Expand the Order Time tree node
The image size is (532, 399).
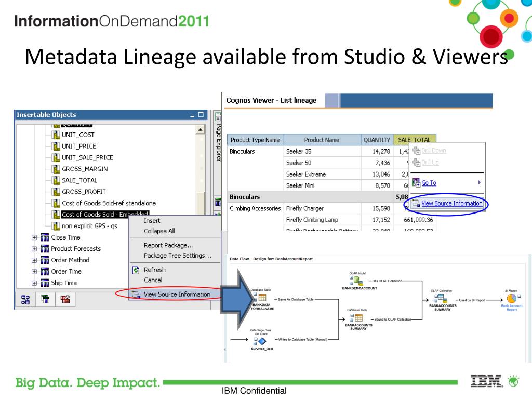[34, 271]
